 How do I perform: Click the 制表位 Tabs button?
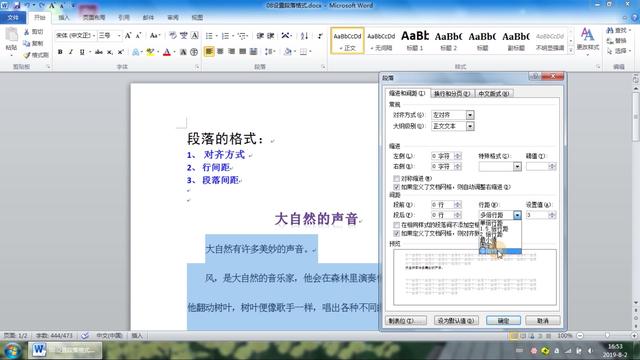(406, 321)
